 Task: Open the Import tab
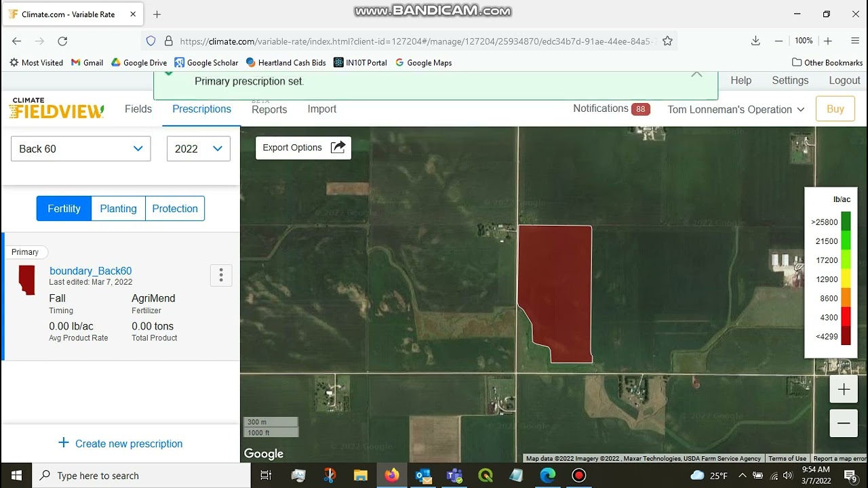[322, 108]
